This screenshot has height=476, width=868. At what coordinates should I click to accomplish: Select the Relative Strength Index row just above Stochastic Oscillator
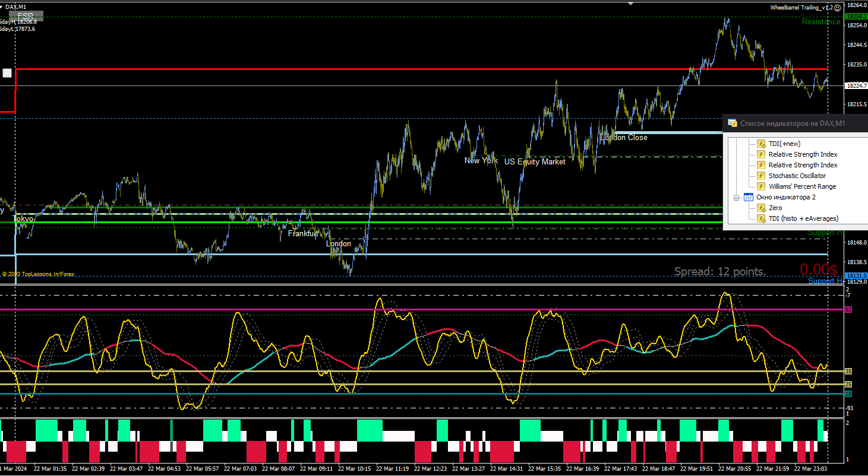[x=803, y=165]
